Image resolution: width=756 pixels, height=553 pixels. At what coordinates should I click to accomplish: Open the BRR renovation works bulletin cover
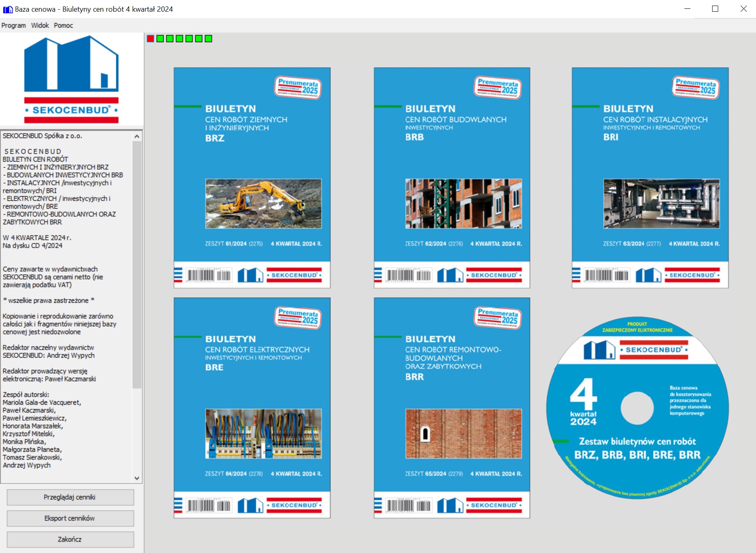pyautogui.click(x=452, y=408)
